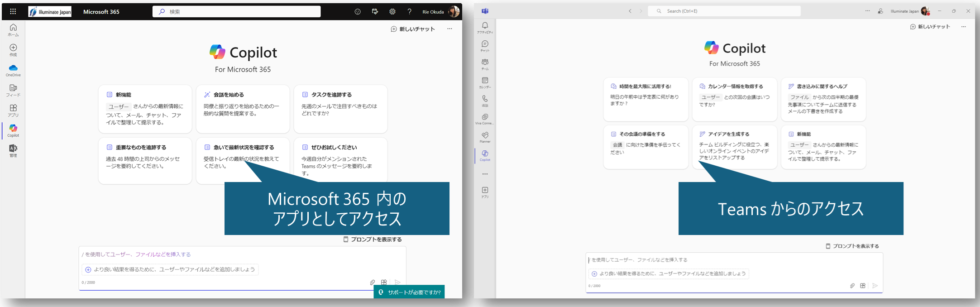This screenshot has height=307, width=980.
Task: Focus the Teams Copilot prompt text area
Action: coord(734,260)
